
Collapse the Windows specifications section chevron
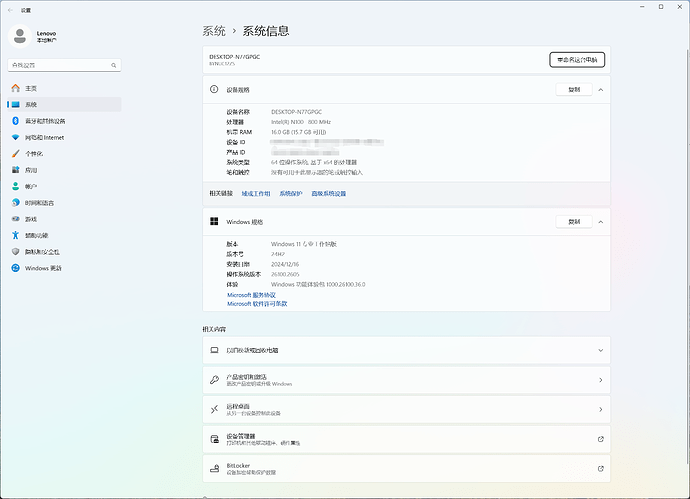pos(600,222)
